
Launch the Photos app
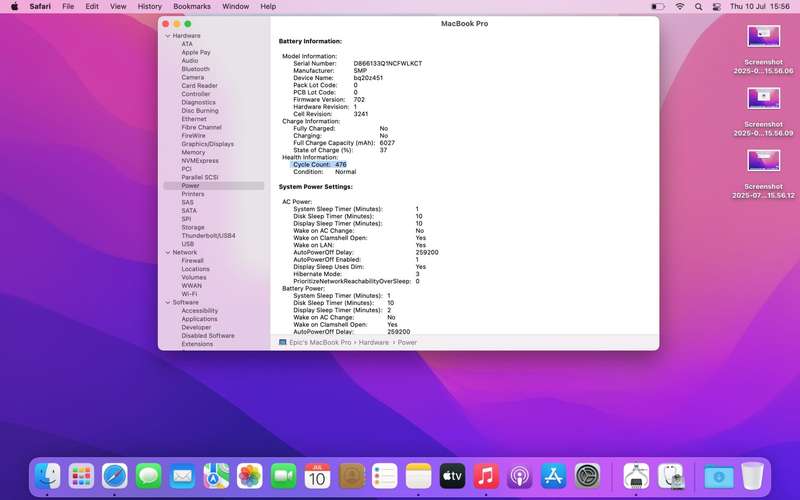click(249, 476)
